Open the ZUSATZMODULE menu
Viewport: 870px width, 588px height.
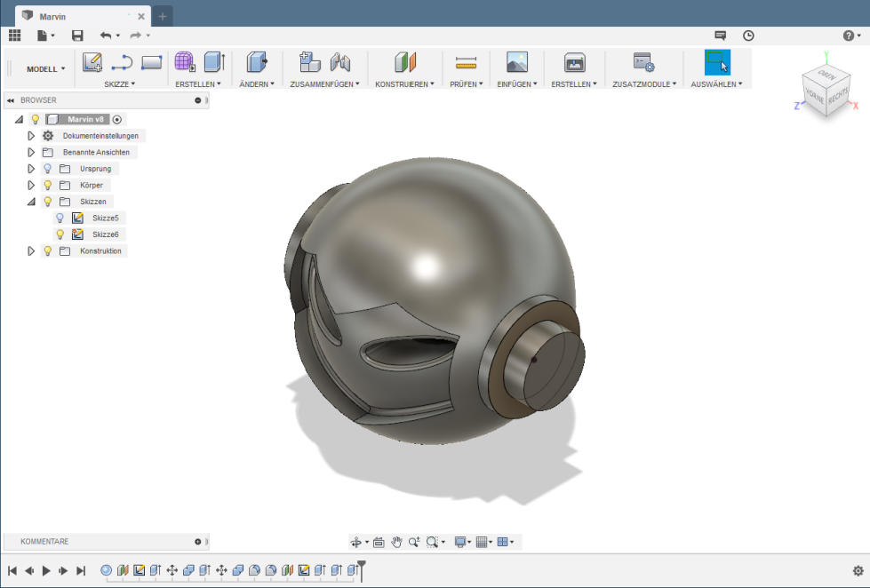tap(644, 84)
